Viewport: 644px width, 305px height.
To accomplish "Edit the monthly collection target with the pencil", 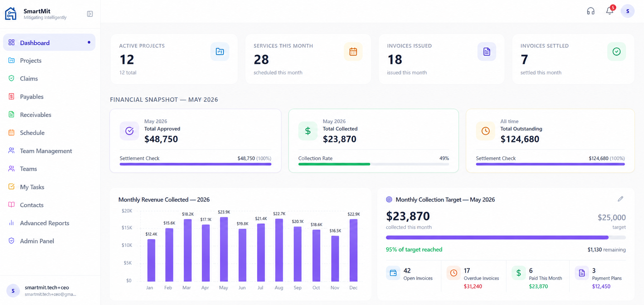I will 620,199.
